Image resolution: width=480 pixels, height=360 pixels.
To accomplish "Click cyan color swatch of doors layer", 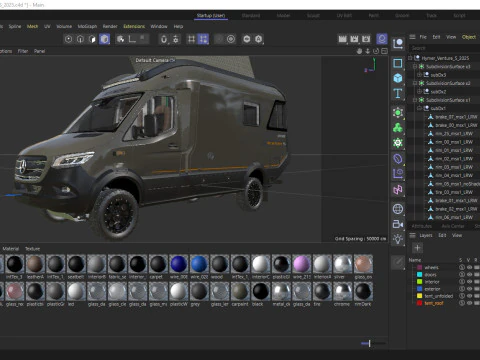I will (x=419, y=275).
